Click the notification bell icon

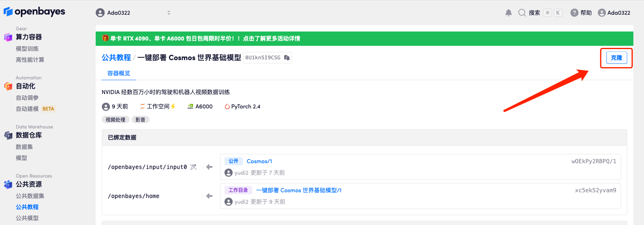point(508,13)
